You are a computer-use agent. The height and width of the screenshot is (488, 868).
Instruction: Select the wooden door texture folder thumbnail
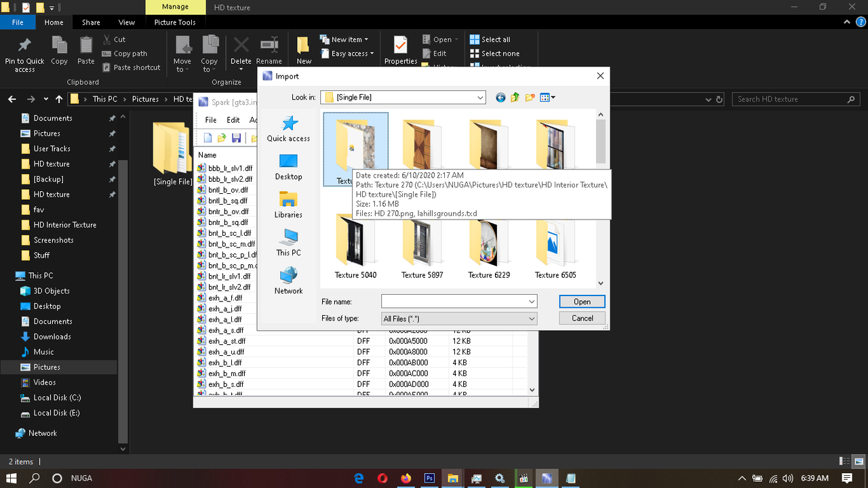[422, 144]
